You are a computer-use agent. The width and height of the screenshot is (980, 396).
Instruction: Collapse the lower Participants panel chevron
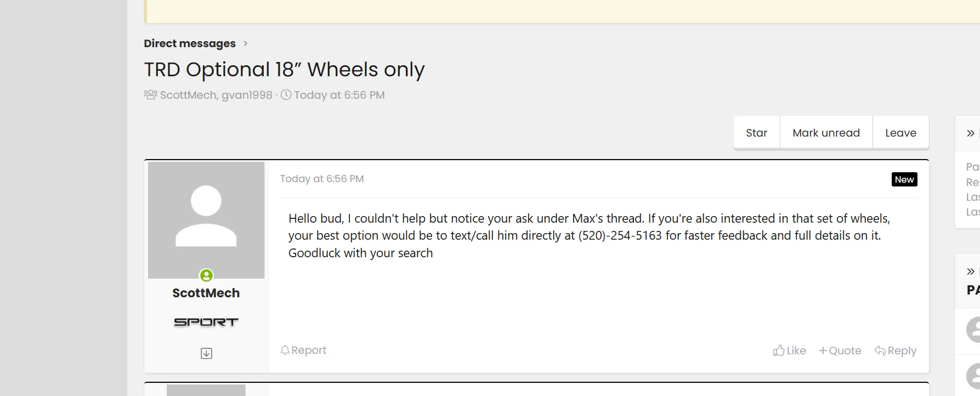(970, 270)
